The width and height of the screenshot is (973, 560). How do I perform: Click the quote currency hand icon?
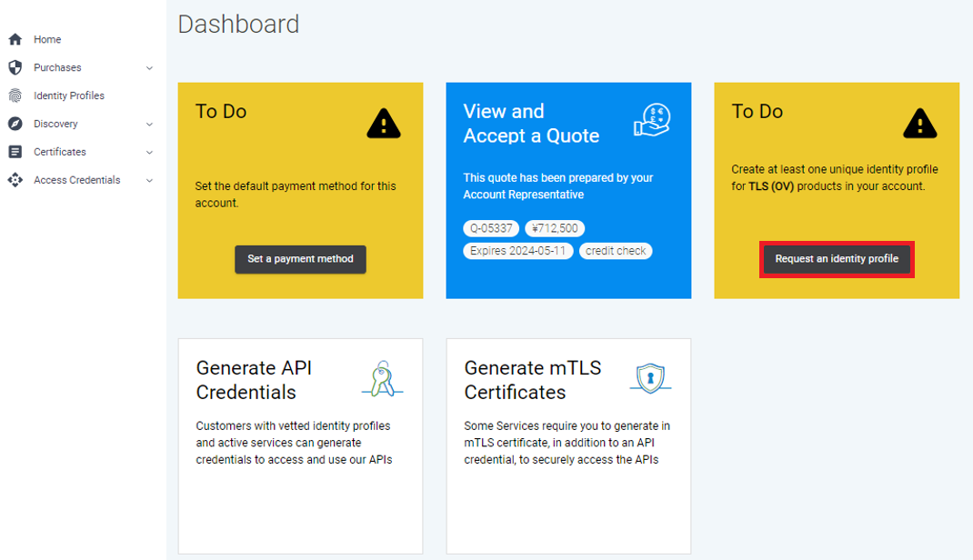coord(651,121)
